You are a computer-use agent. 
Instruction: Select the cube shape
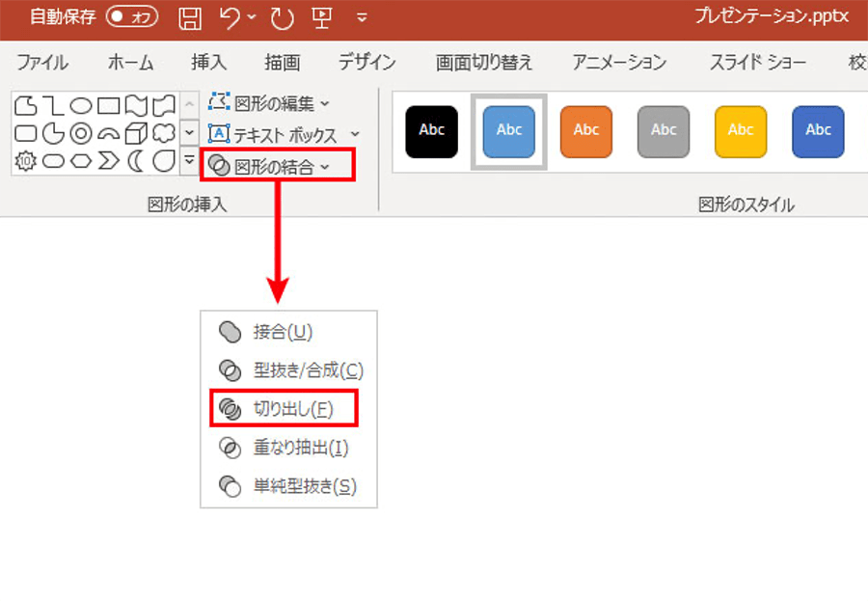point(136,133)
